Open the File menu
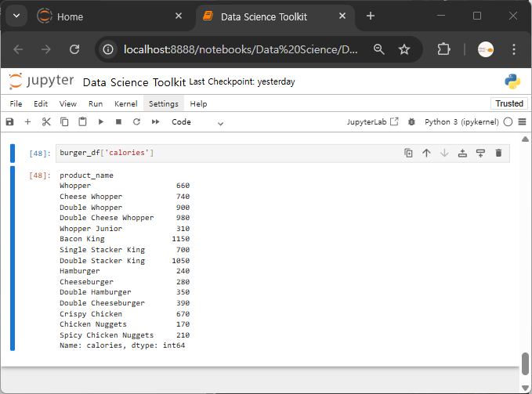The height and width of the screenshot is (394, 532). pos(16,103)
